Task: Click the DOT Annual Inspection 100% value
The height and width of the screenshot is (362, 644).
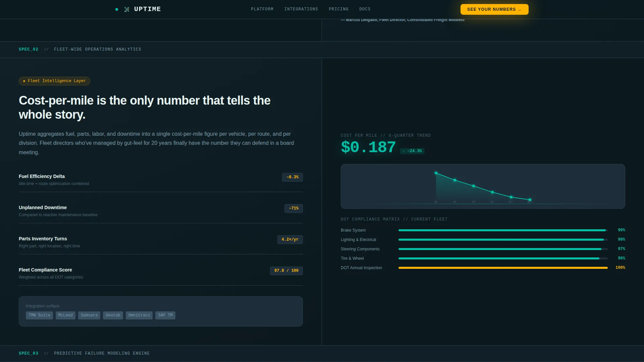Action: point(621,268)
